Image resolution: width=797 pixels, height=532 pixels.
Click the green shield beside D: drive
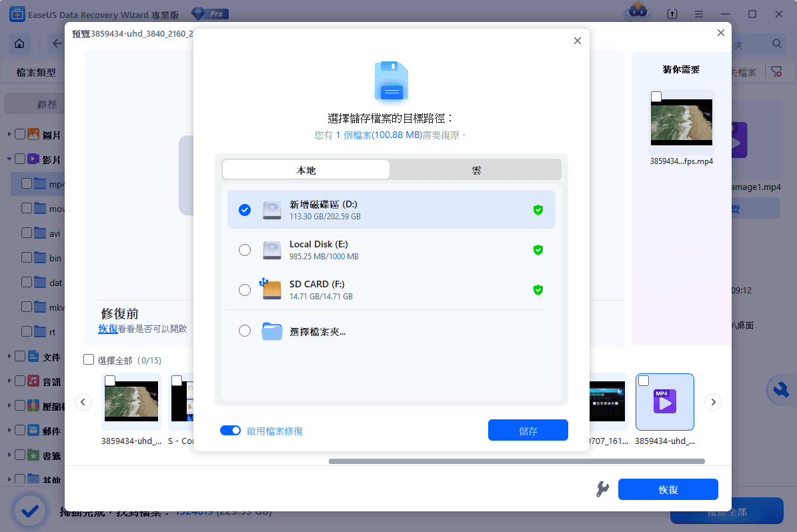point(538,210)
